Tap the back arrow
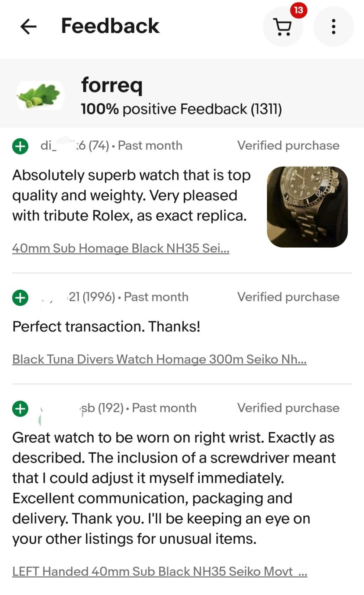Viewport: 364px width, 595px height. (28, 26)
